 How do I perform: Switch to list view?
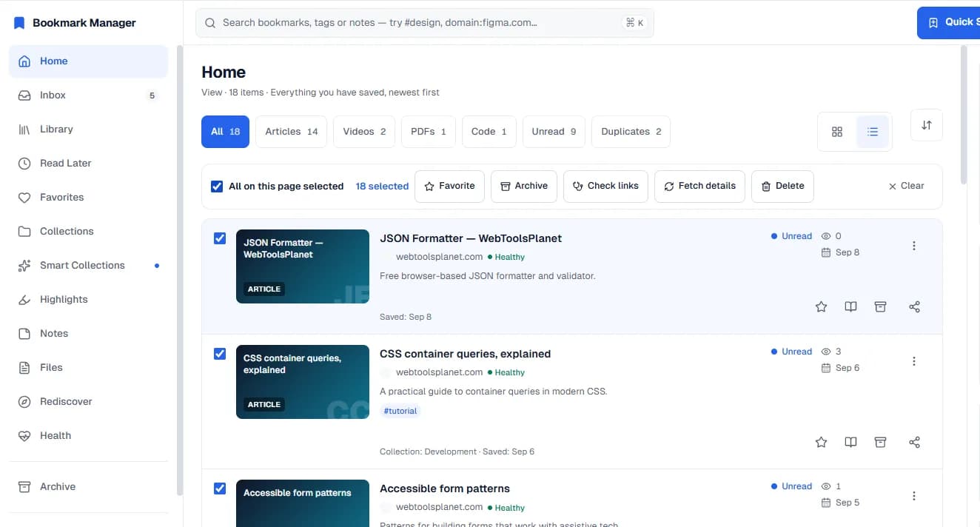(x=873, y=132)
